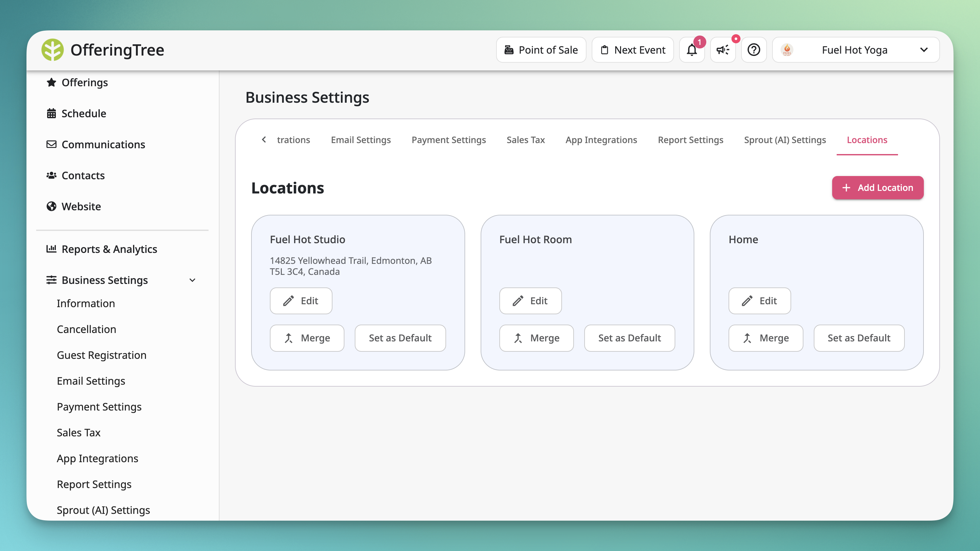Open the Sprout (AI) Settings tab
980x551 pixels.
tap(785, 140)
